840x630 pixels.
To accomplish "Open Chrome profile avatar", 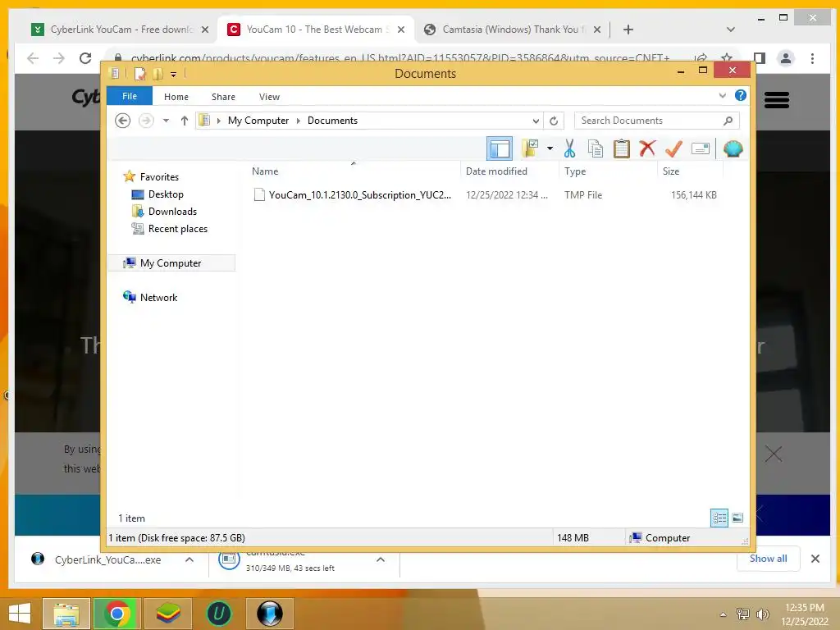I will click(786, 58).
